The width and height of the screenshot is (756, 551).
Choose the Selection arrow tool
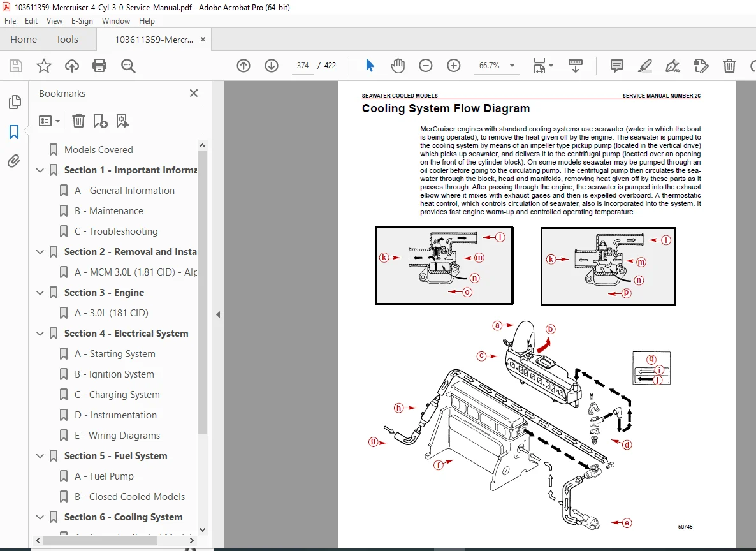point(370,66)
